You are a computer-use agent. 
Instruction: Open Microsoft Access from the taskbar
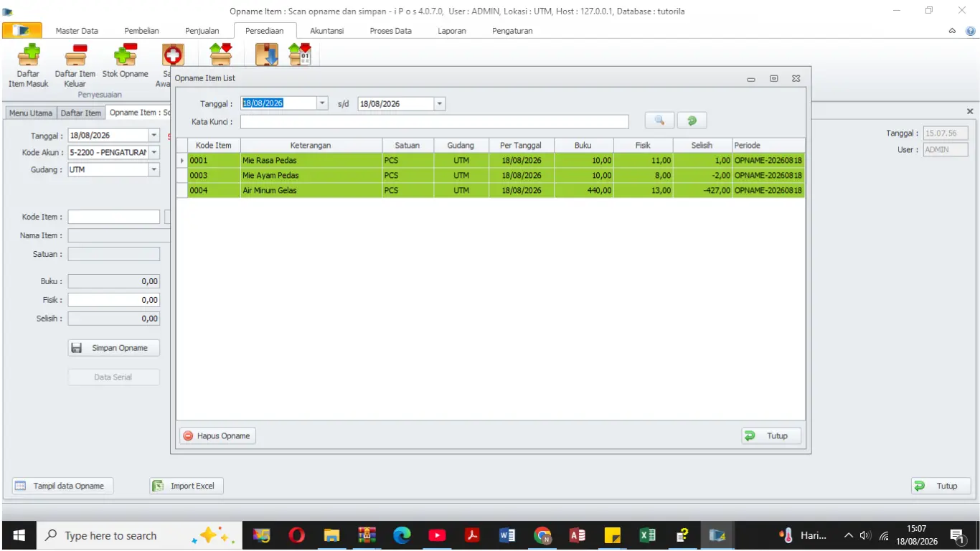pyautogui.click(x=578, y=535)
